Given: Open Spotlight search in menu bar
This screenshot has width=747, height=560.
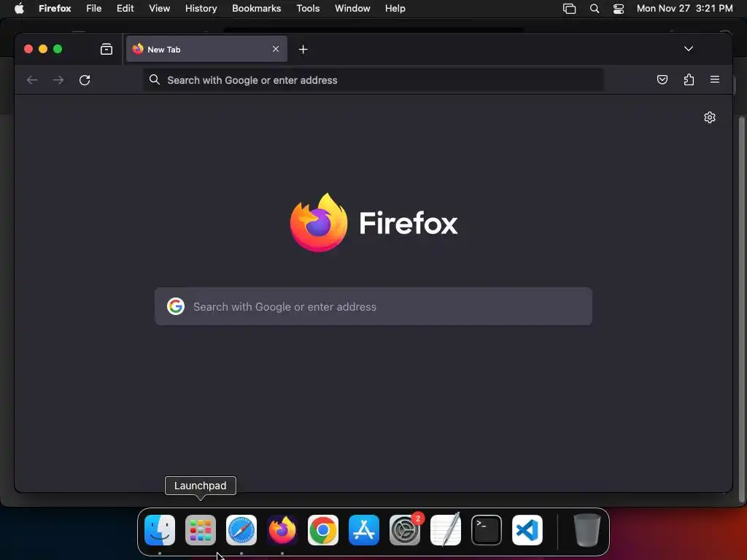Looking at the screenshot, I should 594,8.
